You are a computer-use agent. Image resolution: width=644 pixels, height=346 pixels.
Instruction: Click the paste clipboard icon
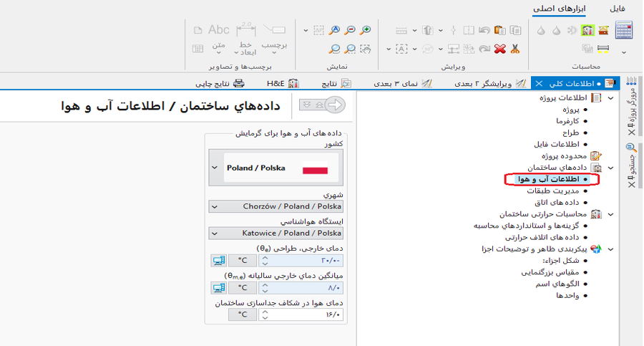tap(499, 30)
